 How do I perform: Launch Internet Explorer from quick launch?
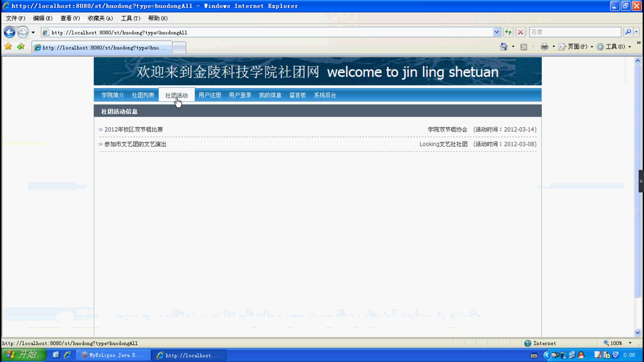(x=67, y=355)
